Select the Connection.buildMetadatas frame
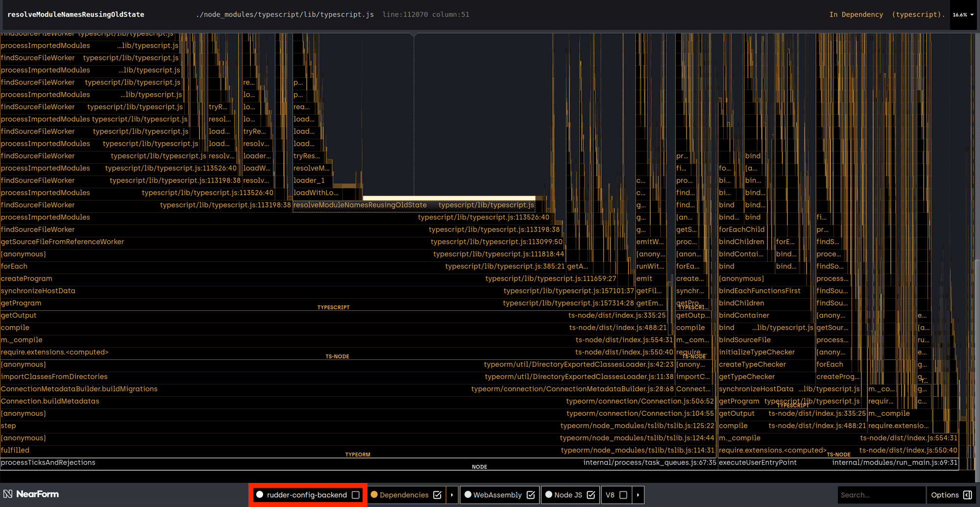Screen dimensions: 980x507 click(358, 401)
